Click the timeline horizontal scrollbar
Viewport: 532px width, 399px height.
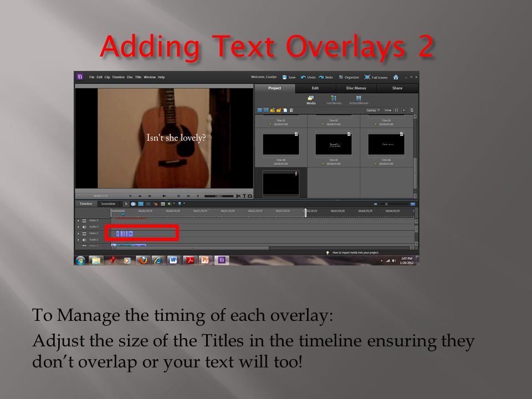coord(192,248)
